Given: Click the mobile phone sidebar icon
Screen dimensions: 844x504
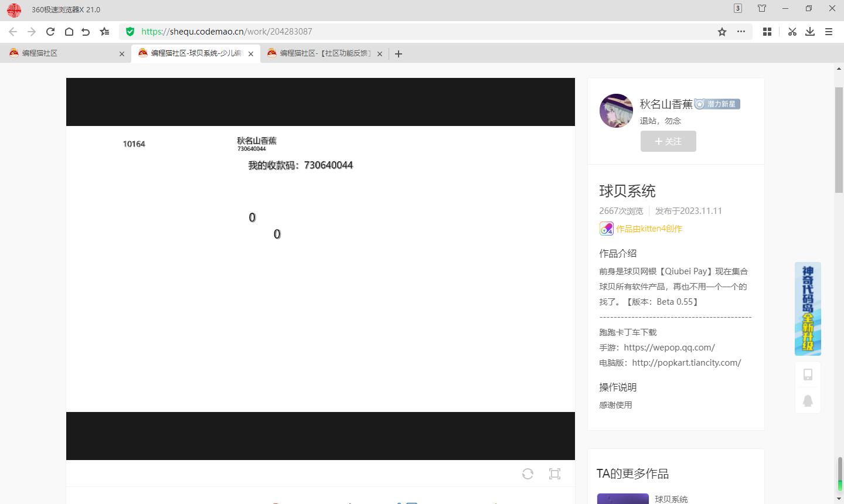Looking at the screenshot, I should (x=808, y=374).
